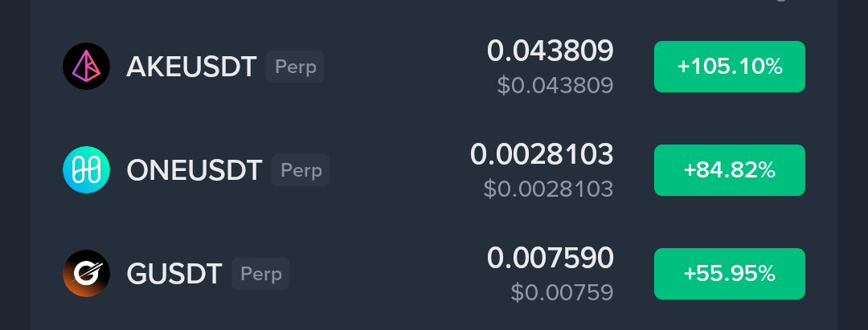Screen dimensions: 868x330
Task: Click empty space between GUSDT Perp and price
Action: coord(387,274)
